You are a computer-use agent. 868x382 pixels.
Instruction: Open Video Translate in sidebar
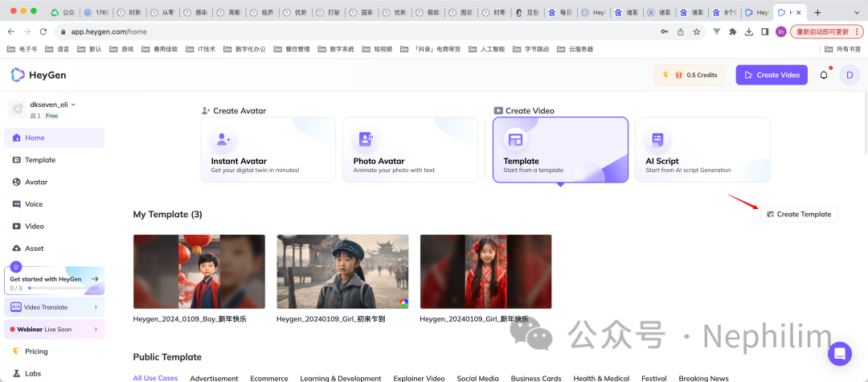[55, 307]
